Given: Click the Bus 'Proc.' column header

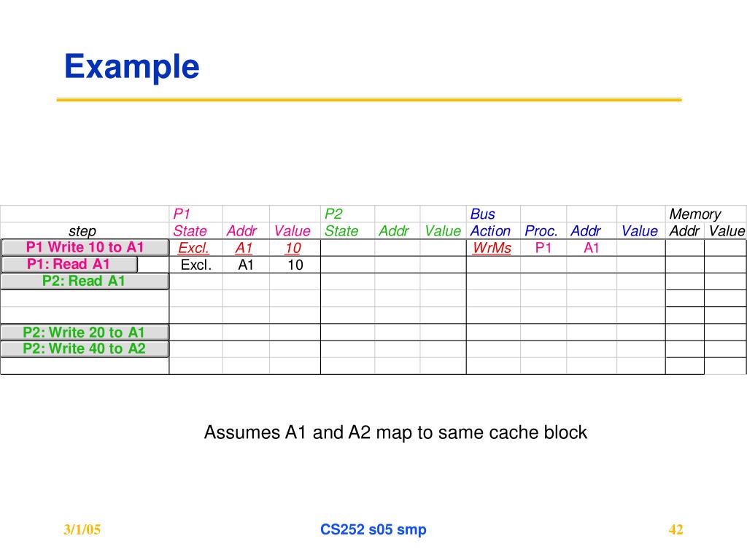Looking at the screenshot, I should click(x=541, y=231).
